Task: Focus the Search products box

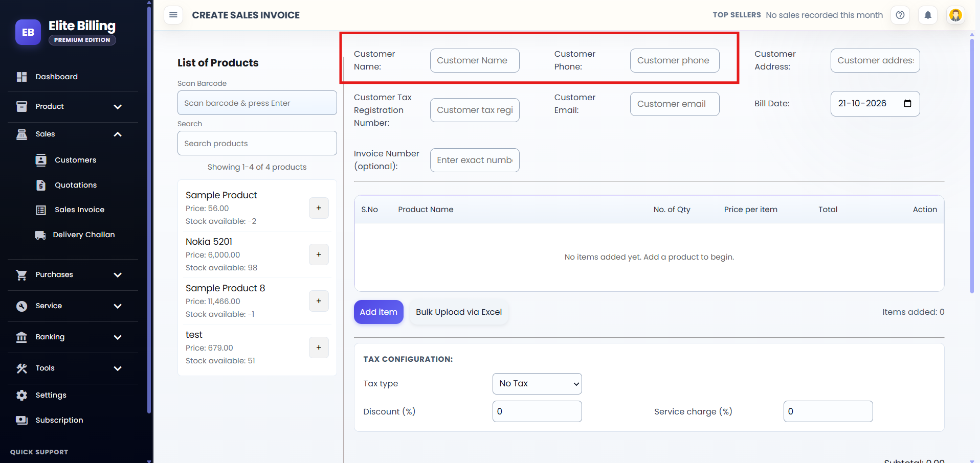Action: tap(257, 143)
